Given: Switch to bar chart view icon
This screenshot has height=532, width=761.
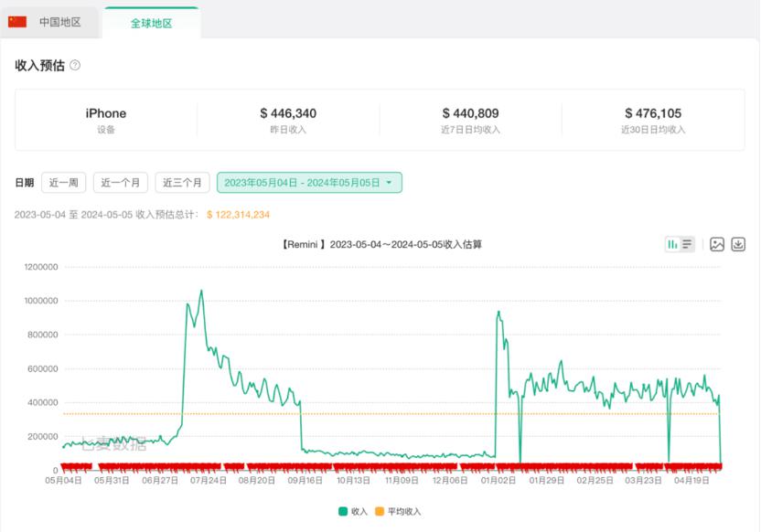Looking at the screenshot, I should 672,244.
